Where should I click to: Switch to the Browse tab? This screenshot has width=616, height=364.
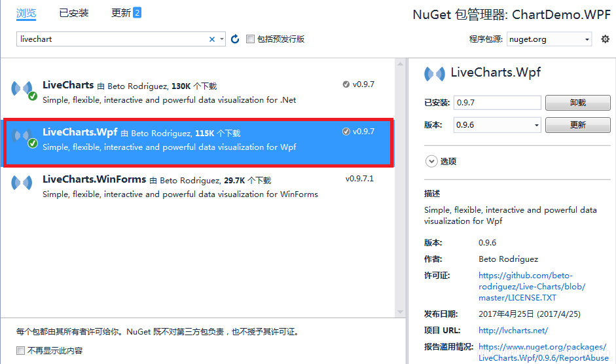(x=26, y=13)
